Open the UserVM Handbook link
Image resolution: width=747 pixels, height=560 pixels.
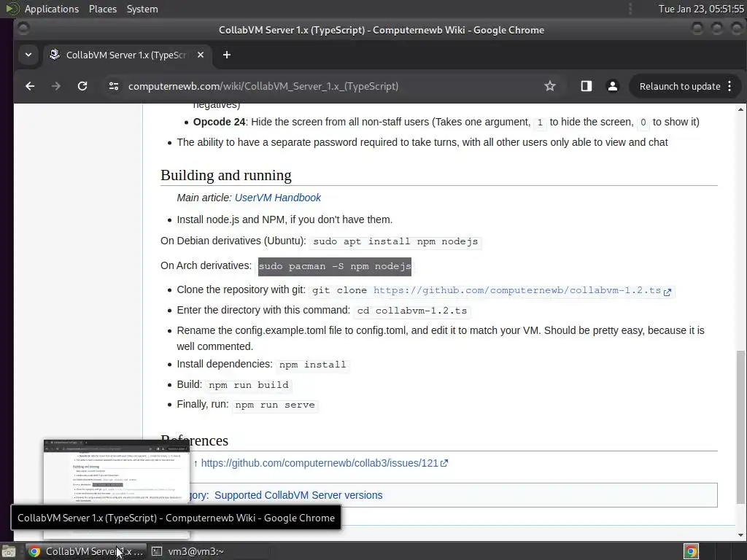[278, 198]
